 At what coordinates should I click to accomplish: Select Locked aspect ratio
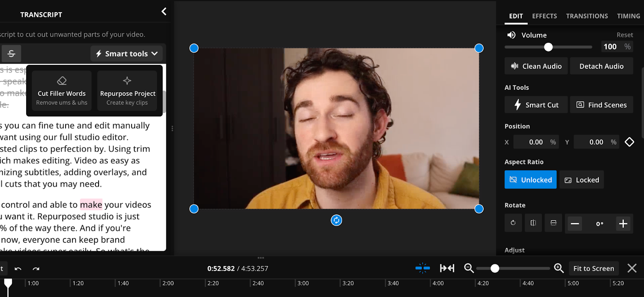[x=582, y=180]
